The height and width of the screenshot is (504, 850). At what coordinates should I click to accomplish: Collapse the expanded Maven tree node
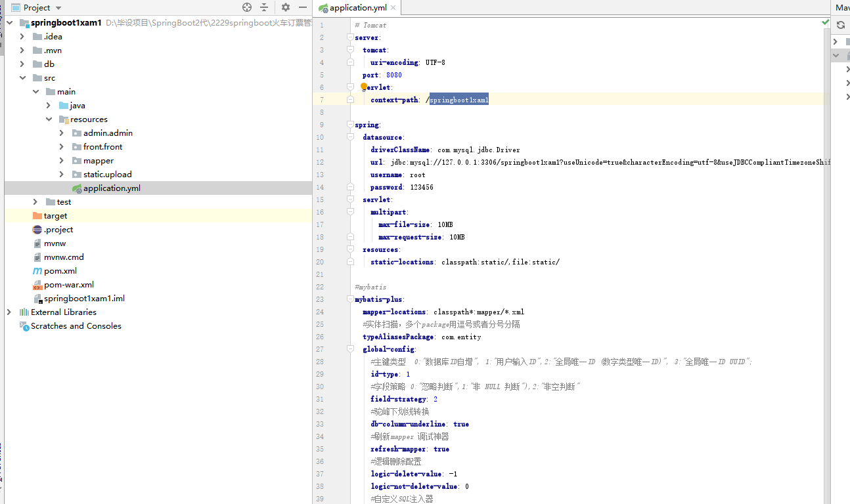pyautogui.click(x=836, y=56)
